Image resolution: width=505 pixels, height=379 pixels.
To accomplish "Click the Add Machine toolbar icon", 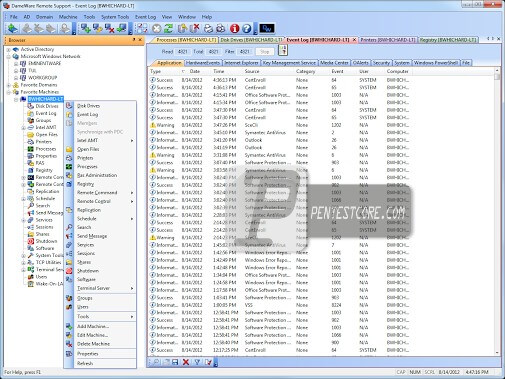I will click(x=86, y=29).
